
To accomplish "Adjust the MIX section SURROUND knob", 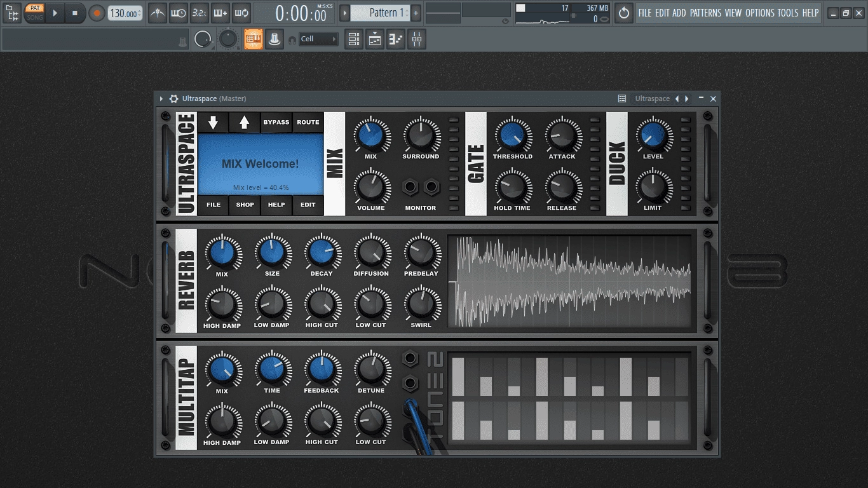I will coord(421,135).
